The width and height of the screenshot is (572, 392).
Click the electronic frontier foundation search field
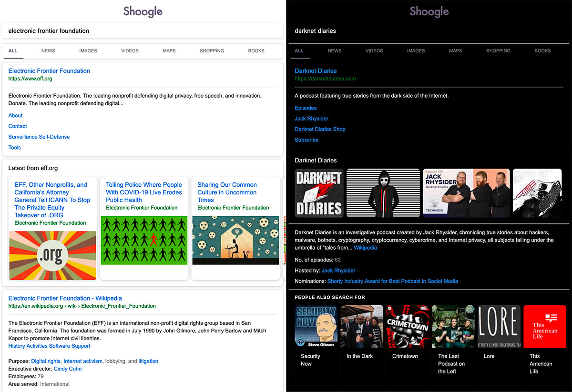(143, 31)
